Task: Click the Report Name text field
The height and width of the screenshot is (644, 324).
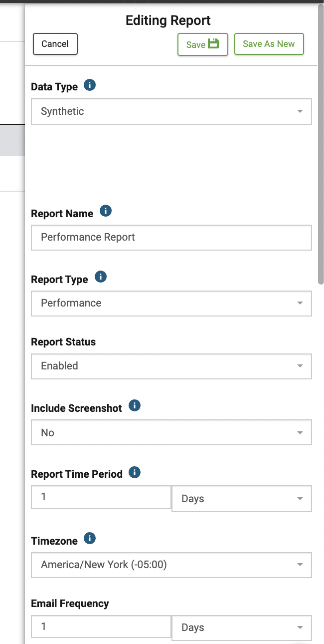Action: point(171,237)
